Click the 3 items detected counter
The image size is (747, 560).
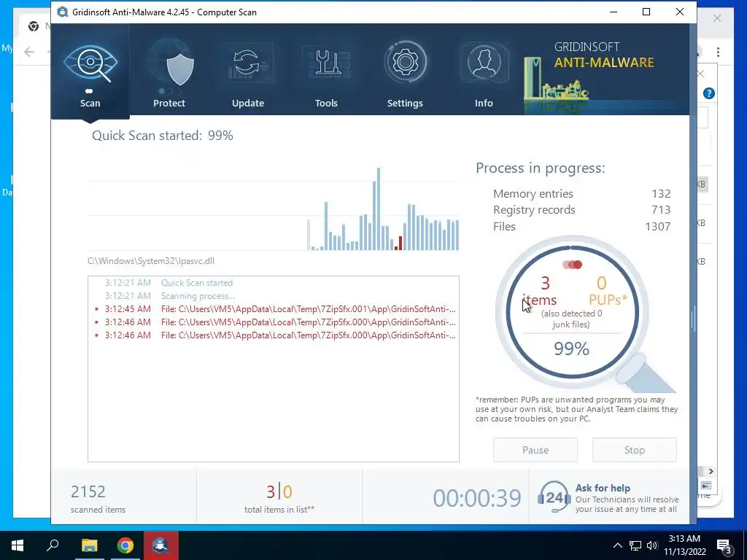(541, 291)
